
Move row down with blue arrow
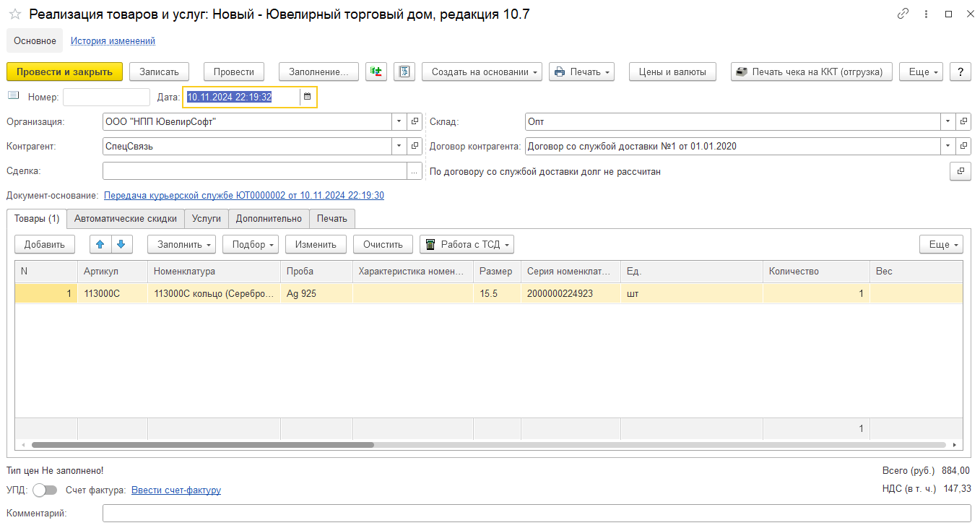point(121,244)
